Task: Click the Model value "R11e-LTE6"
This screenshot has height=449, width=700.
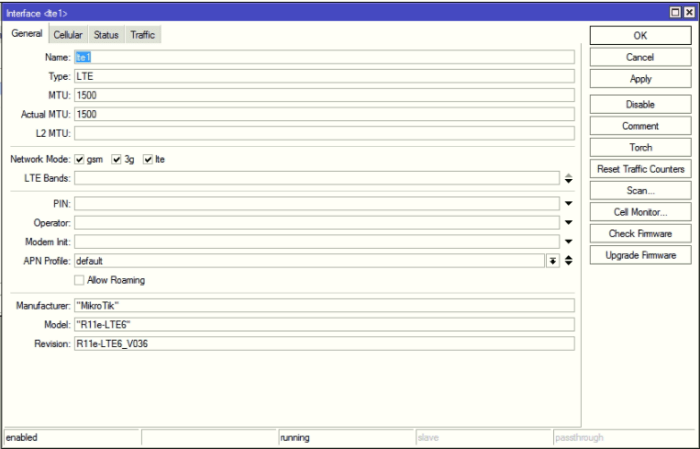Action: point(324,324)
